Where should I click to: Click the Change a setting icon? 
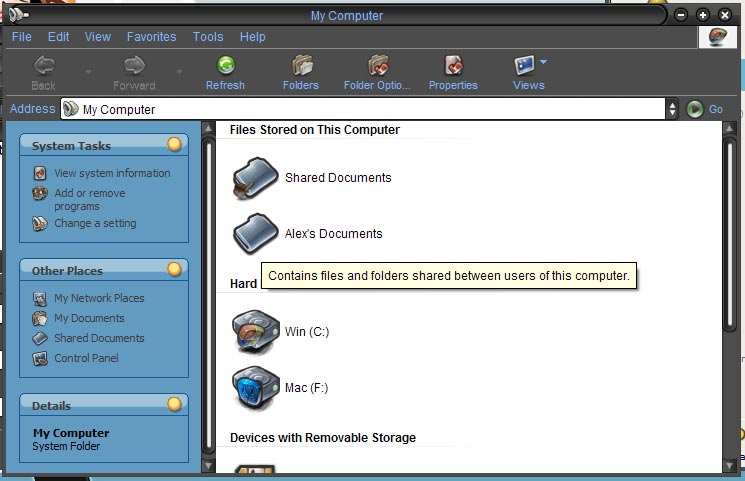point(40,223)
